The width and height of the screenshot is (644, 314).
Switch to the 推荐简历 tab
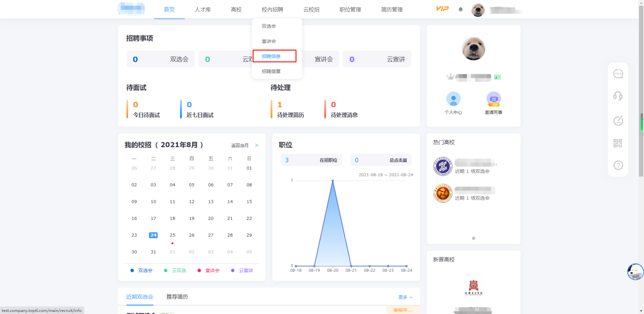point(177,297)
